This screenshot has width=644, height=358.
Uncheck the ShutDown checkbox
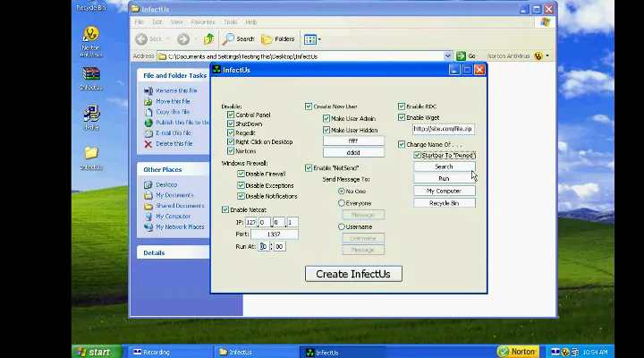(x=231, y=124)
